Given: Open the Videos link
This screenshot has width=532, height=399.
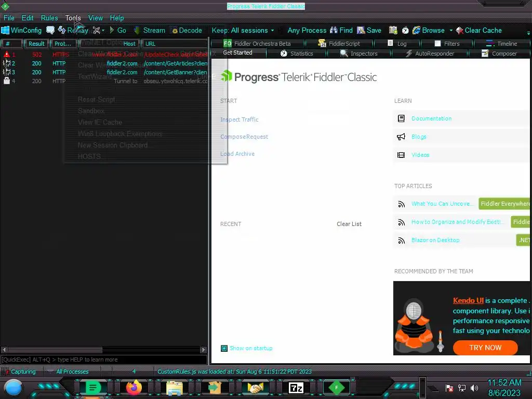Looking at the screenshot, I should coord(420,155).
